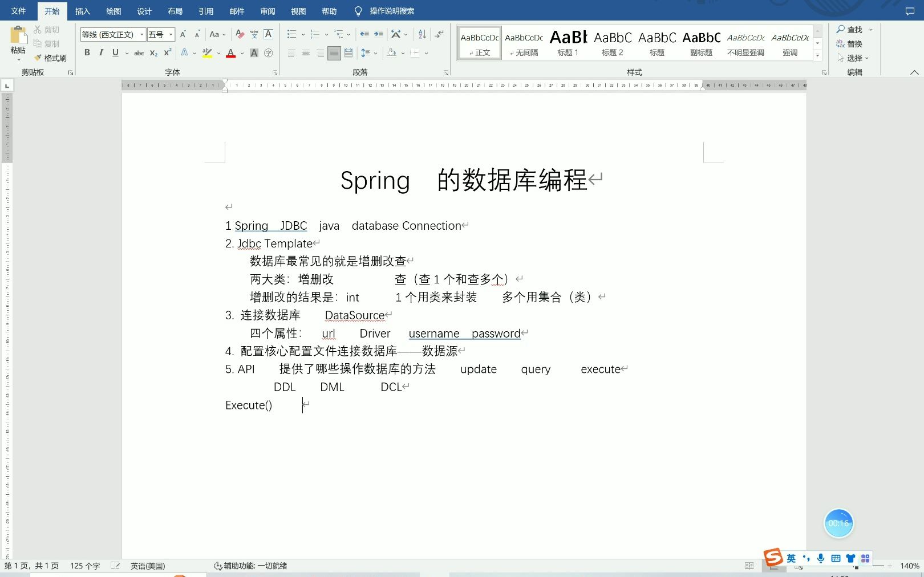Click the Cut scissors command
The image size is (924, 577).
46,29
